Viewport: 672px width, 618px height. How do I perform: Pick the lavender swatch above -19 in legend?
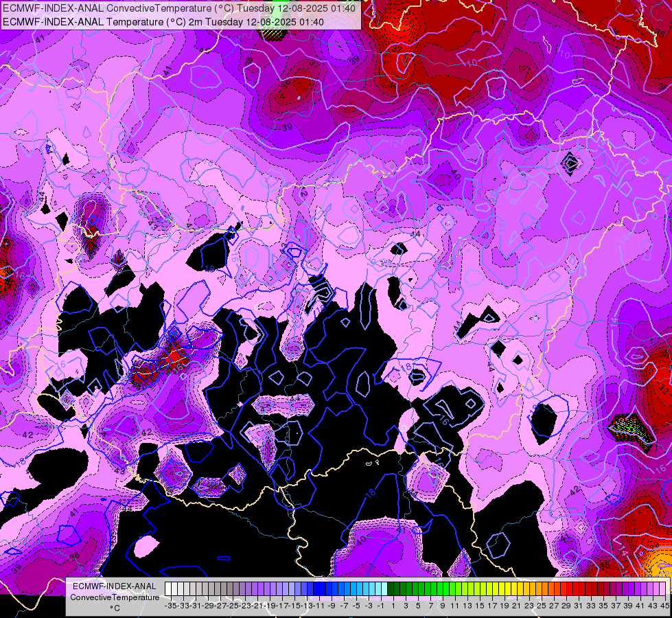click(267, 588)
